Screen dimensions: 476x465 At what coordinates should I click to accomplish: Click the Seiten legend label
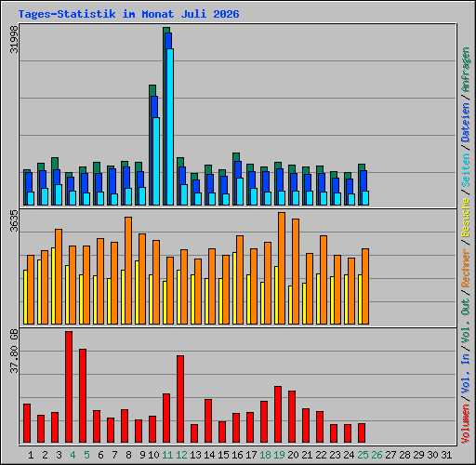pos(466,170)
